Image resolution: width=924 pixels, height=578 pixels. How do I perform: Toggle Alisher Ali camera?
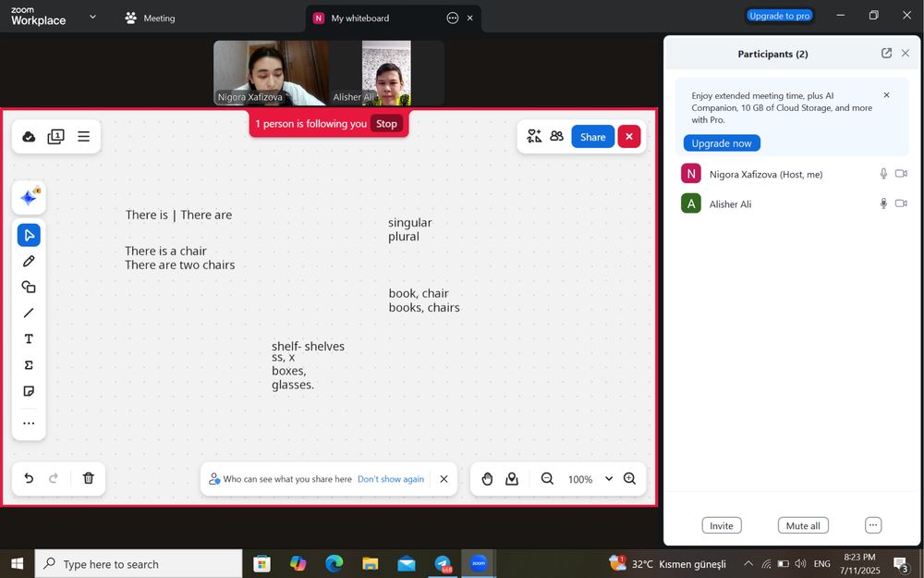tap(901, 203)
